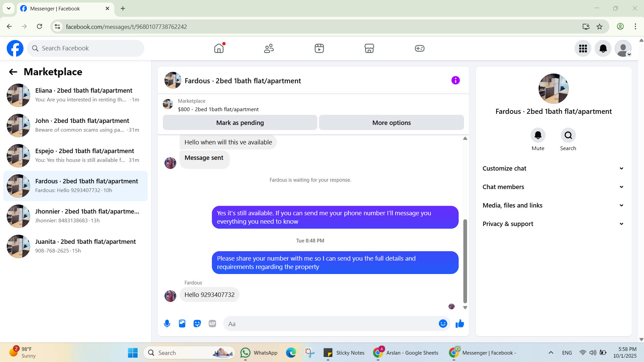Open Eliana's apartment chat
644x362 pixels.
(76, 95)
